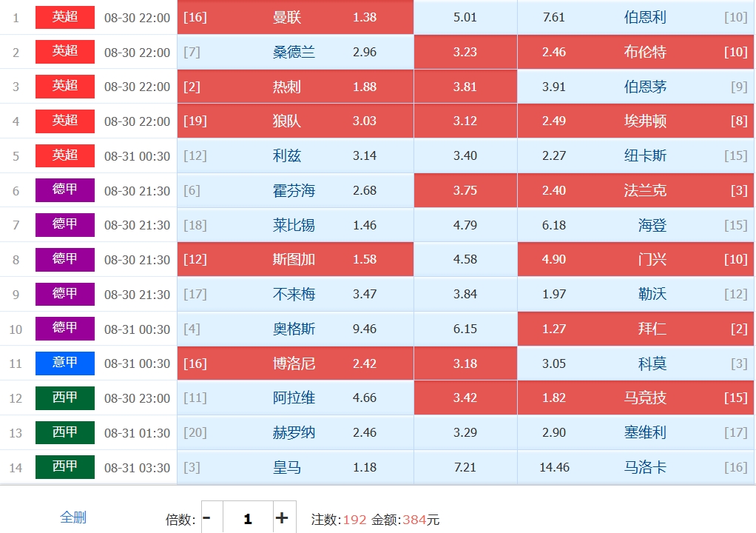This screenshot has height=533, width=756.
Task: Click the 08-31 01:30 kickoff time
Action: pos(138,433)
